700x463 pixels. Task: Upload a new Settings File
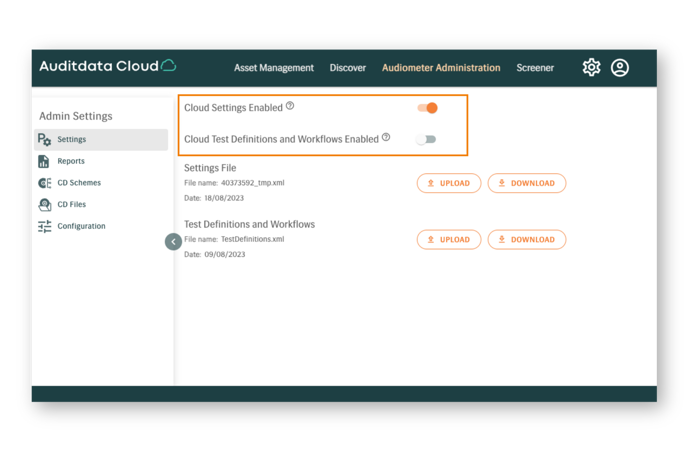point(448,183)
